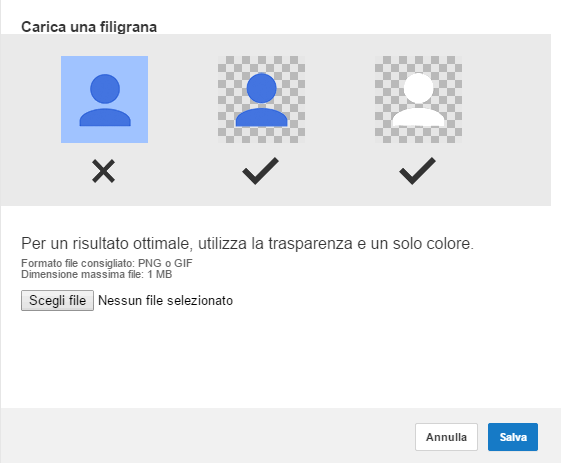
Task: Click the blue person head on solid background
Action: [x=105, y=89]
